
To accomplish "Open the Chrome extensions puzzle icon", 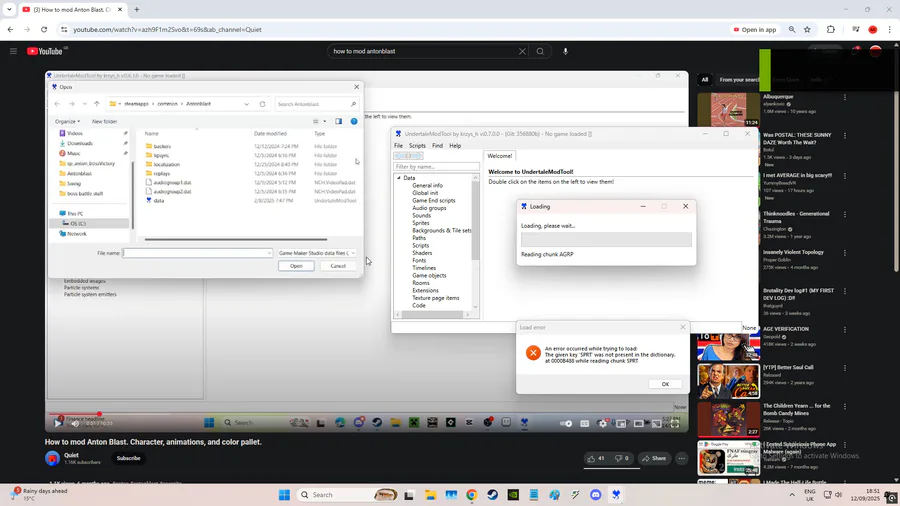I will (x=831, y=29).
